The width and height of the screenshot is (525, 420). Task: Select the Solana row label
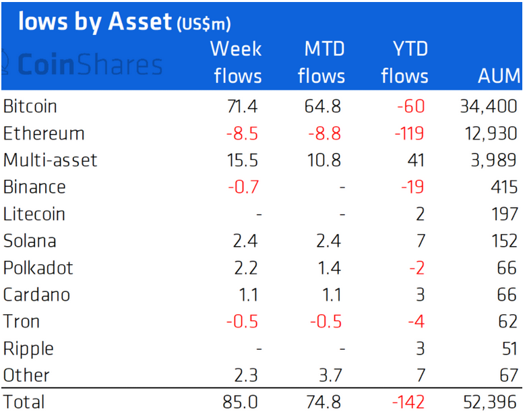30,241
